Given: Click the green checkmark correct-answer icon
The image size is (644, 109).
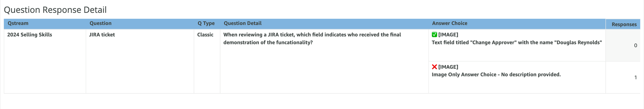Looking at the screenshot, I should [x=434, y=35].
